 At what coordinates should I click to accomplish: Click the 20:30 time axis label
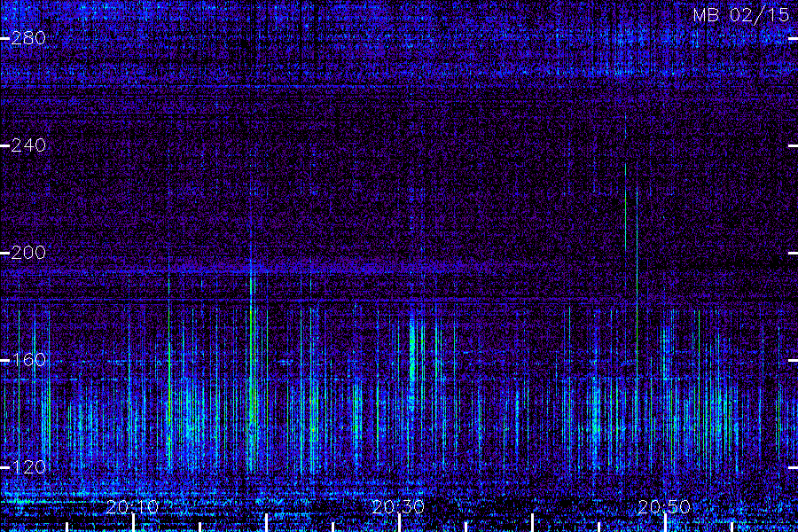coord(398,507)
